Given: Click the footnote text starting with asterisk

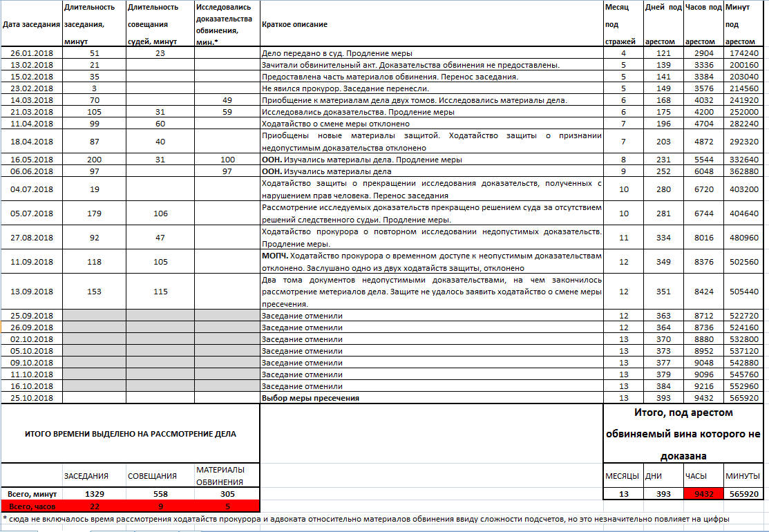Looking at the screenshot, I should (366, 518).
